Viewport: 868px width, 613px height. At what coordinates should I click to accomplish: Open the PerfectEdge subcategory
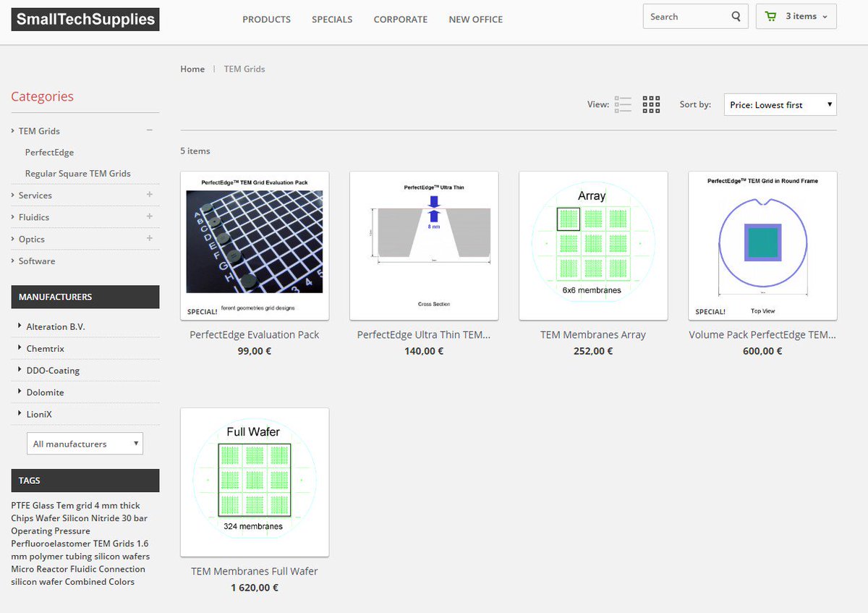pyautogui.click(x=49, y=152)
